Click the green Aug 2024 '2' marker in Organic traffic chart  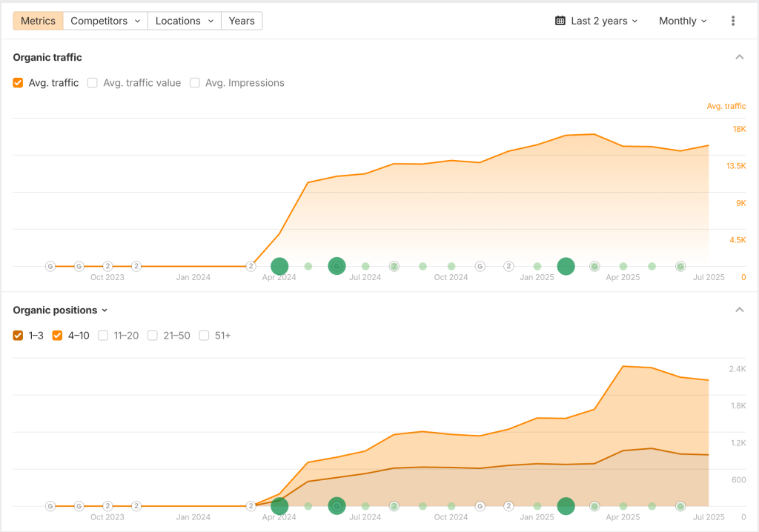(x=394, y=266)
